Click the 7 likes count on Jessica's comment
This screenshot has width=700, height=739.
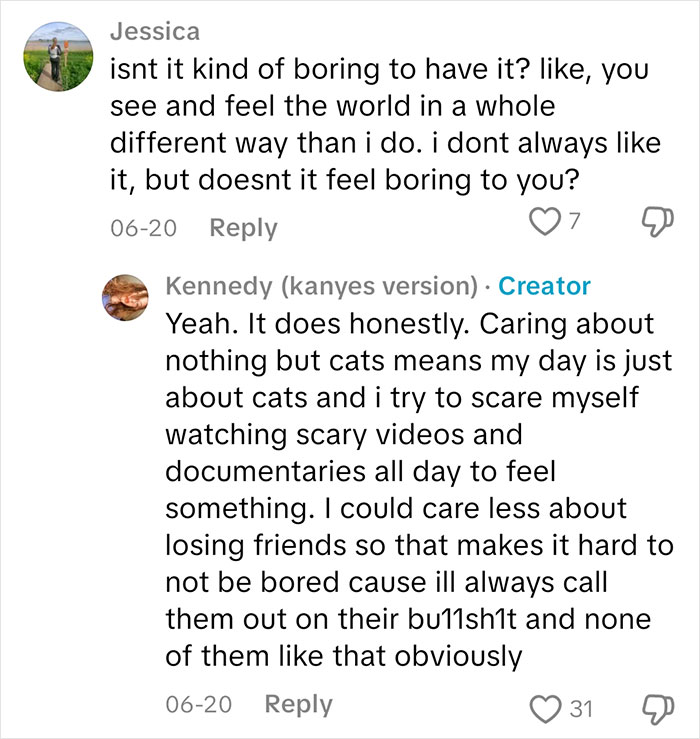click(573, 222)
